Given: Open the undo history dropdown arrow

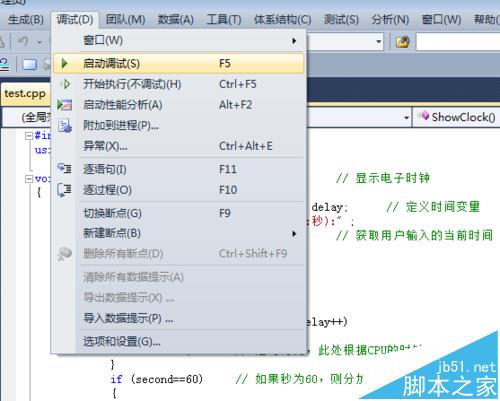Looking at the screenshot, I should click(x=40, y=42).
